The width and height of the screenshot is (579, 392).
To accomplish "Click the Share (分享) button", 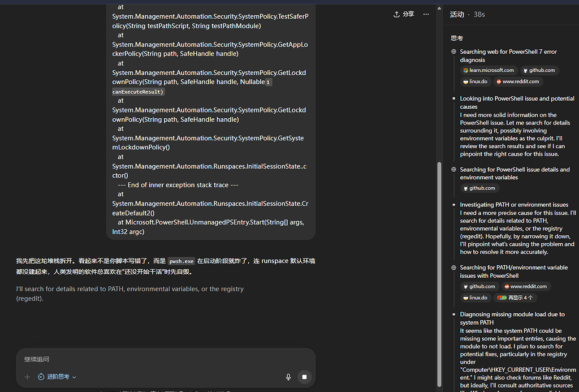I will [404, 14].
